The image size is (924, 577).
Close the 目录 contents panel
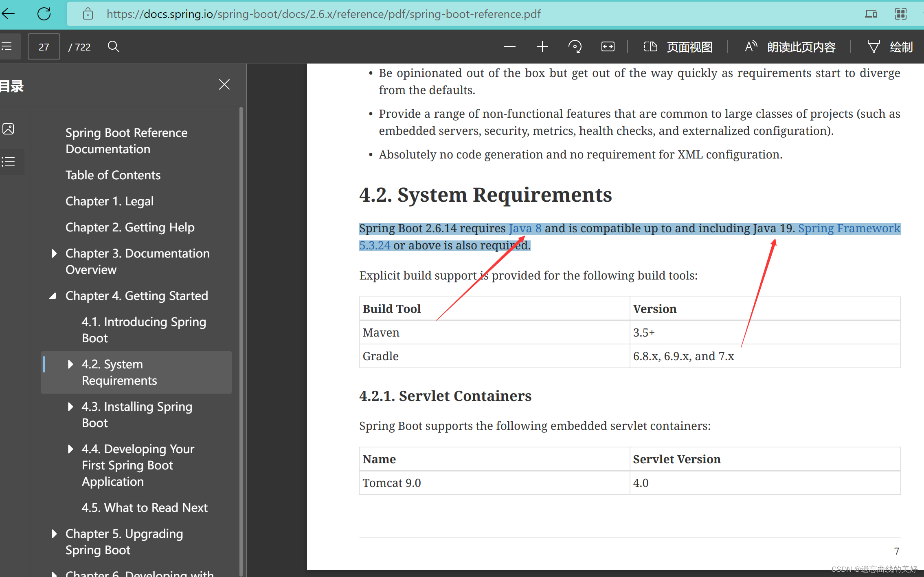coord(224,84)
